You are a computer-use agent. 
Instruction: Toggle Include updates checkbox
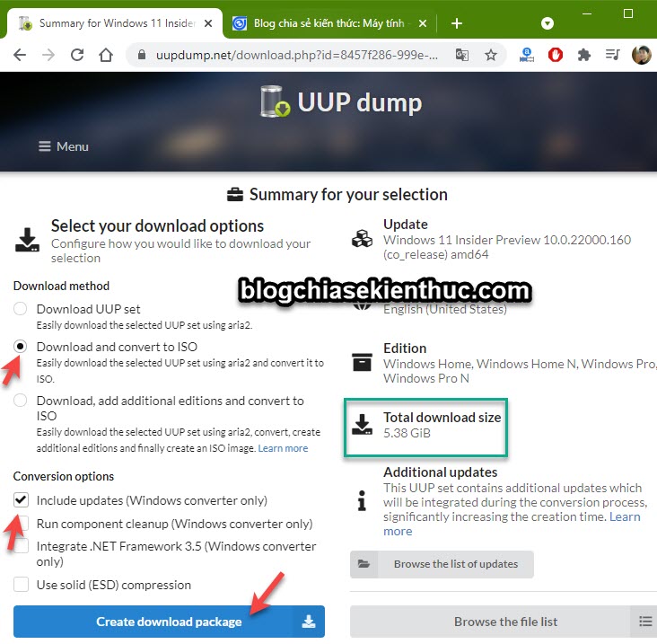(21, 499)
